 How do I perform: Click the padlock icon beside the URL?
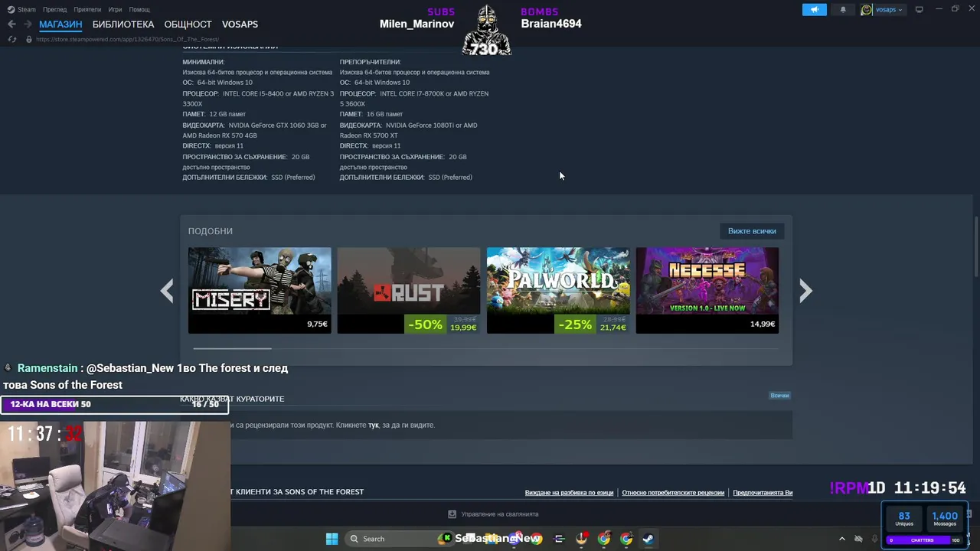(29, 39)
